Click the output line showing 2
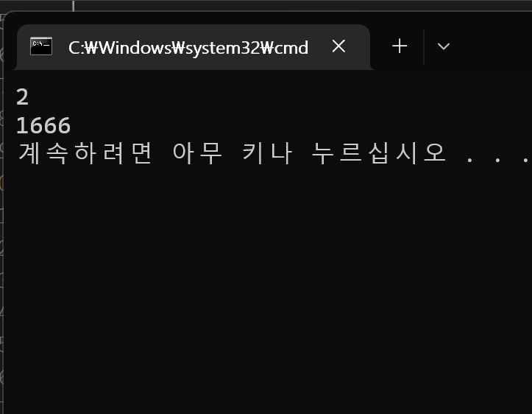Viewport: 532px width, 414px height. [x=22, y=97]
